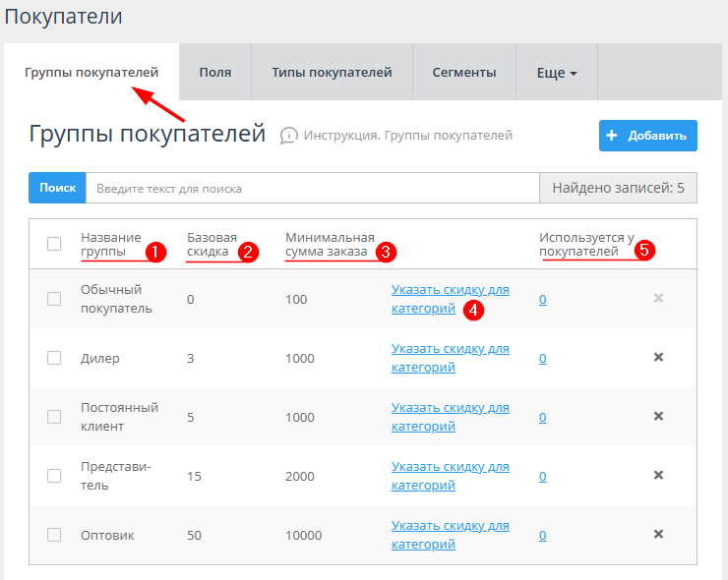Check the Дилер row checkbox
The image size is (728, 580).
(54, 358)
